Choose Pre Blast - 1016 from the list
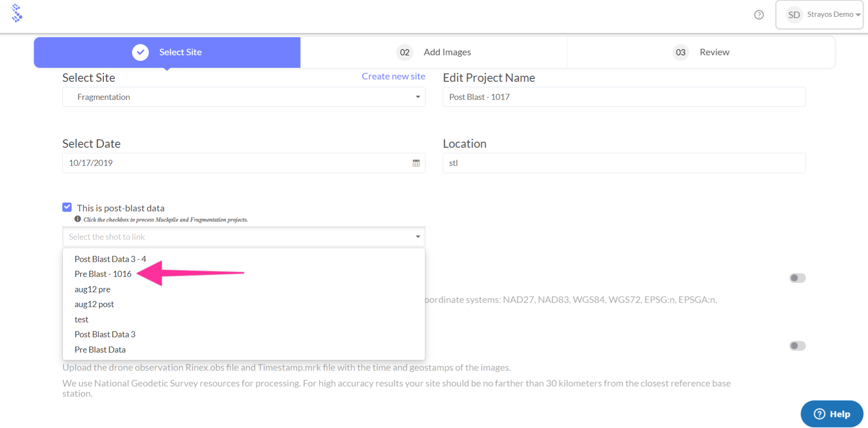The image size is (868, 428). point(103,274)
